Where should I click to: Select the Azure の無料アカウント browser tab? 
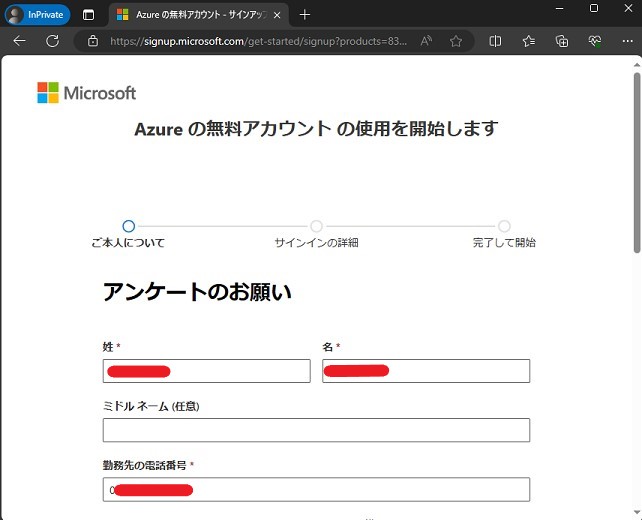pos(199,15)
